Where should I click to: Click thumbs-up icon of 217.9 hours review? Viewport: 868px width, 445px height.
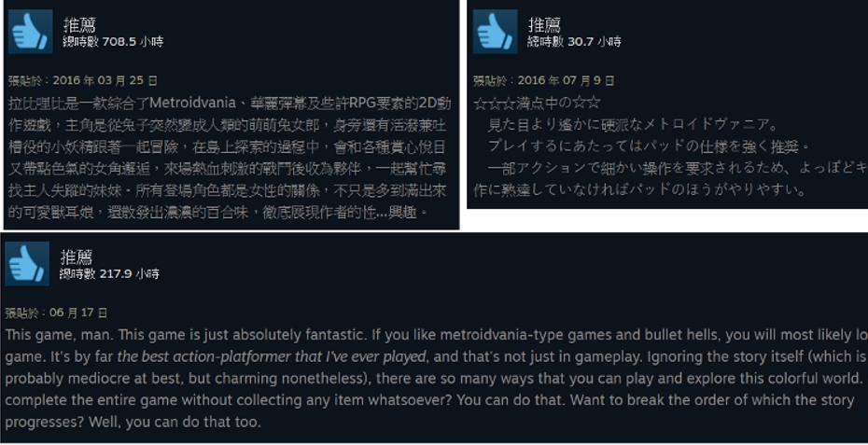coord(27,263)
